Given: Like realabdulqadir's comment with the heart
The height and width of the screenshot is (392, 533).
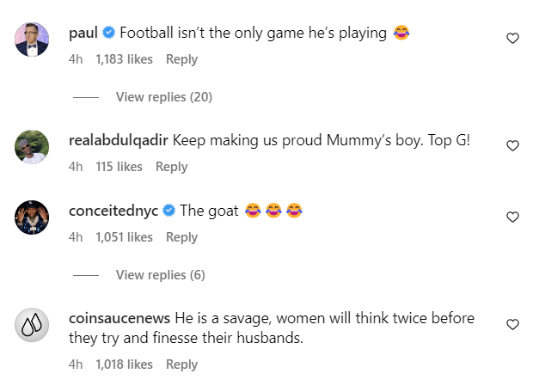Looking at the screenshot, I should (512, 146).
